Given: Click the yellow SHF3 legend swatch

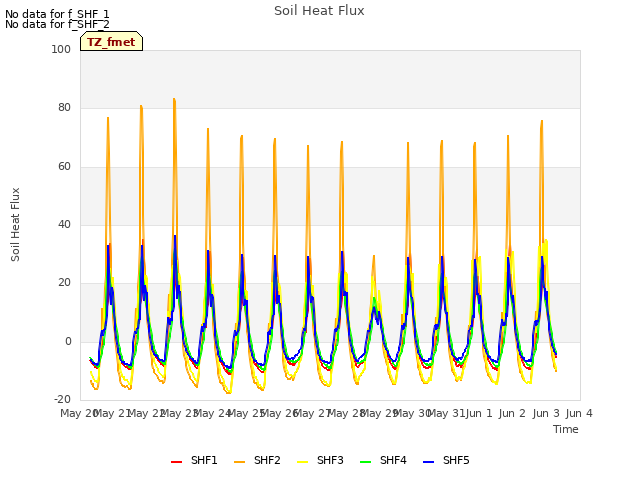Looking at the screenshot, I should (302, 462).
